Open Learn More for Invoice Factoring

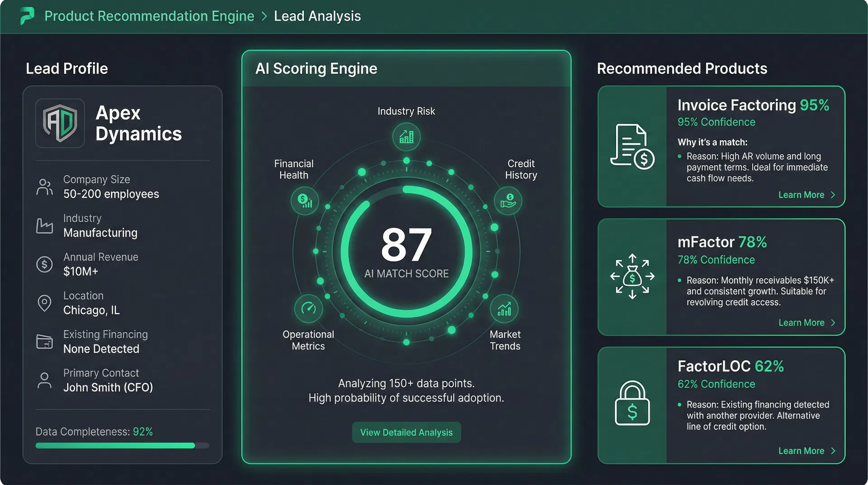point(806,195)
